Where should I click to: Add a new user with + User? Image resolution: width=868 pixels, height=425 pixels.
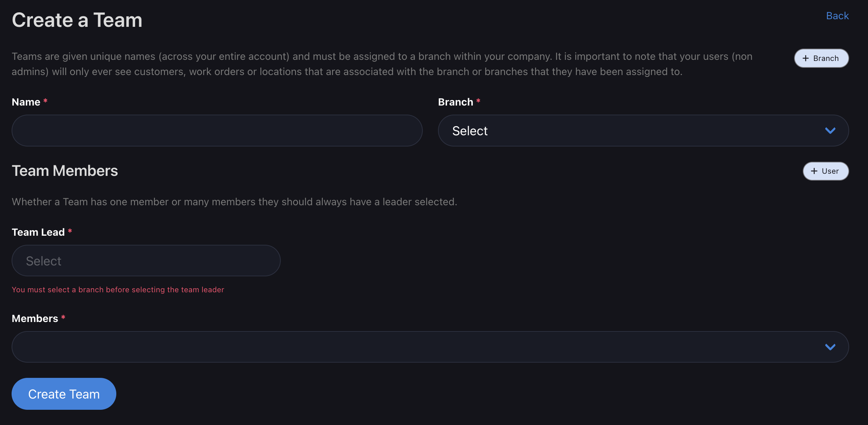826,171
